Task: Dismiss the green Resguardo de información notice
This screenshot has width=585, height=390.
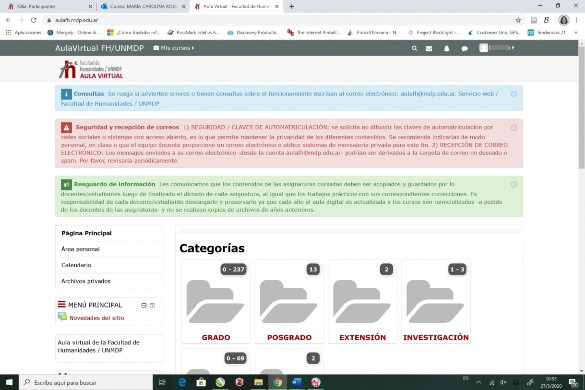Action: 514,184
